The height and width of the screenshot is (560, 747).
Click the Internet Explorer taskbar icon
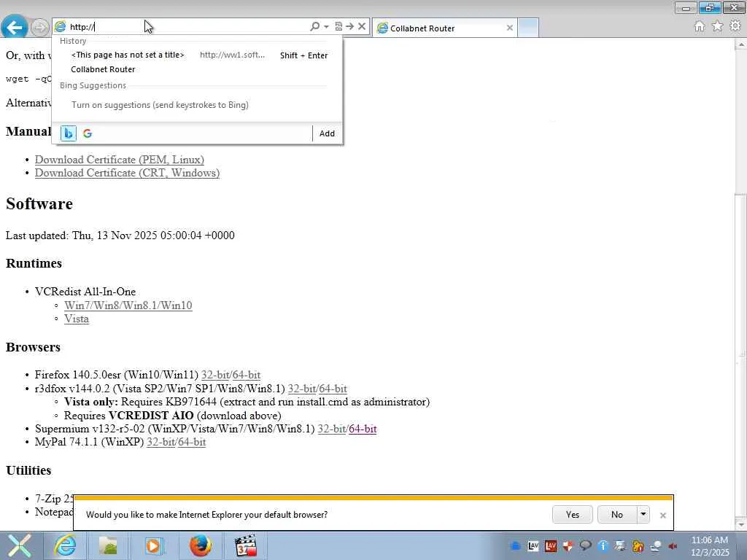(65, 545)
